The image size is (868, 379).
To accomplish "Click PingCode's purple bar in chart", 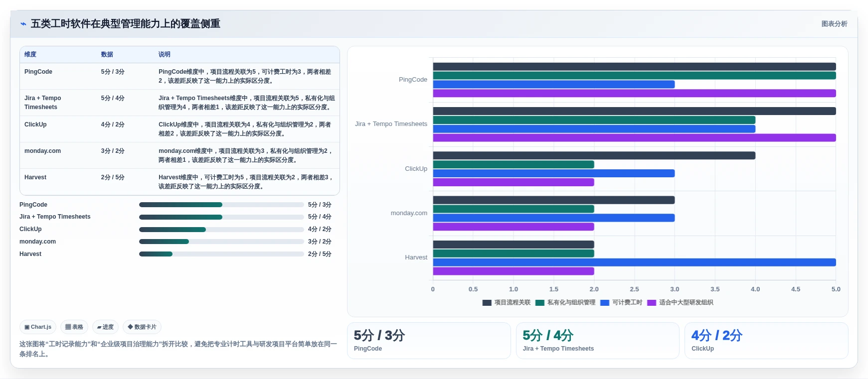I will [x=634, y=93].
